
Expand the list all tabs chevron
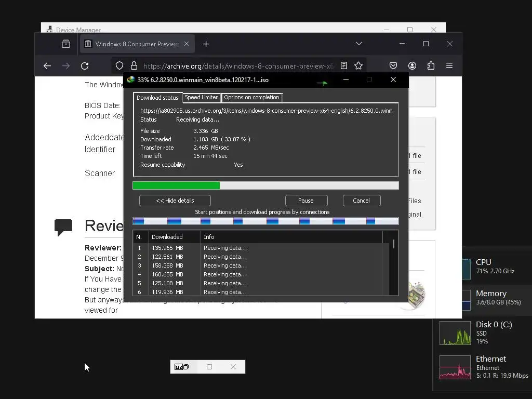point(359,44)
